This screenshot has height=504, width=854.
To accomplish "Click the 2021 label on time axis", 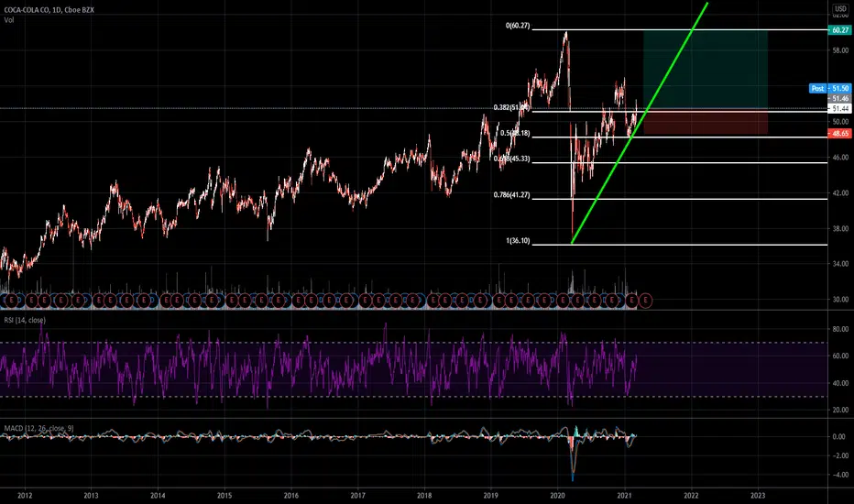I will (x=624, y=495).
